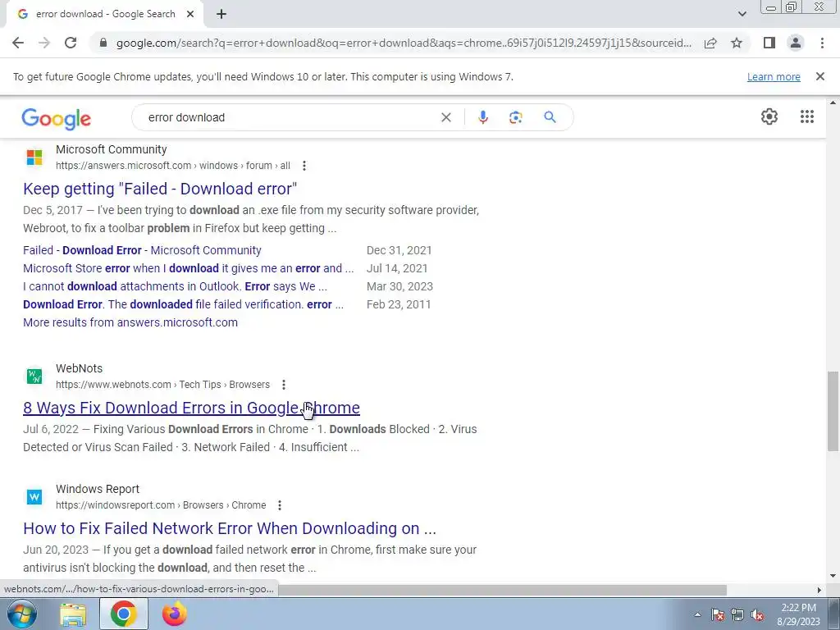Click the horizontal scrollbar thumb
Screen dimensions: 840x630
coord(502,590)
